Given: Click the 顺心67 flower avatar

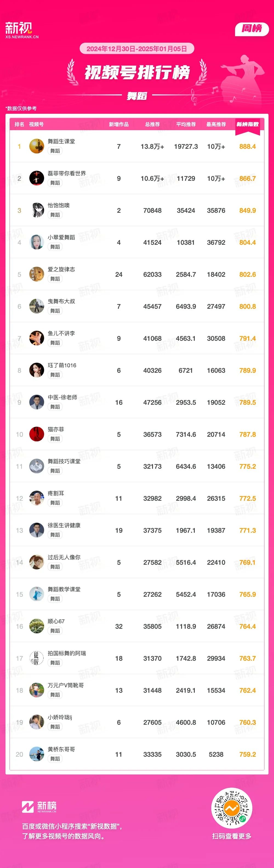Looking at the screenshot, I should click(x=36, y=627).
